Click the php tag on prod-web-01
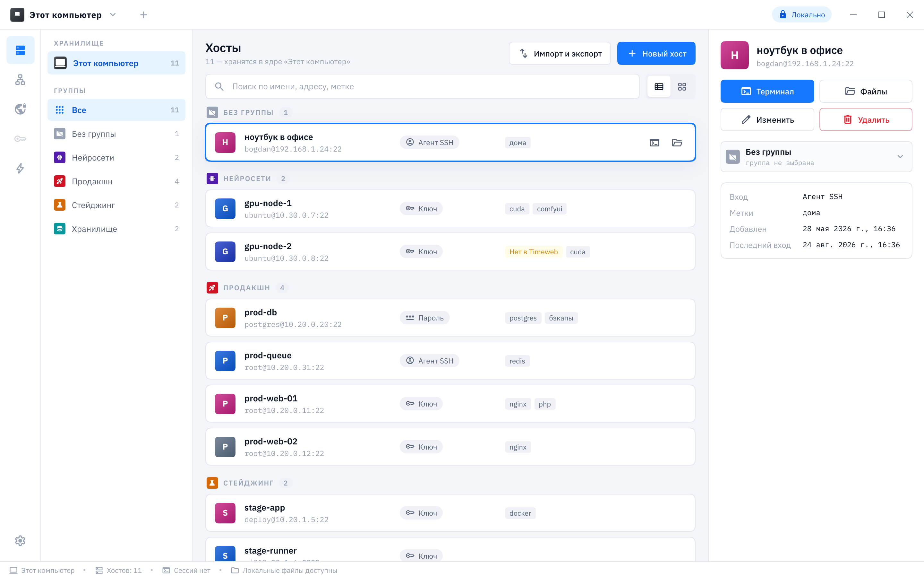The image size is (924, 578). tap(544, 404)
